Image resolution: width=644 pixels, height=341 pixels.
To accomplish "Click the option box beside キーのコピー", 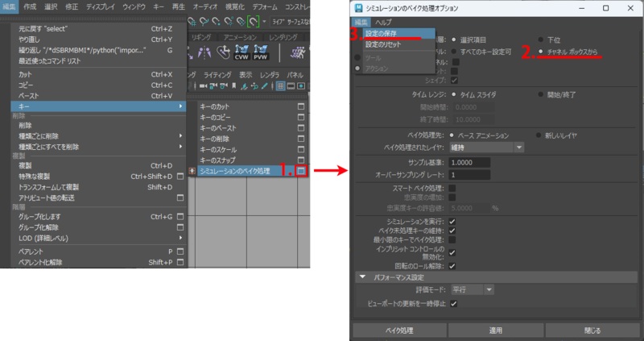I will (301, 117).
